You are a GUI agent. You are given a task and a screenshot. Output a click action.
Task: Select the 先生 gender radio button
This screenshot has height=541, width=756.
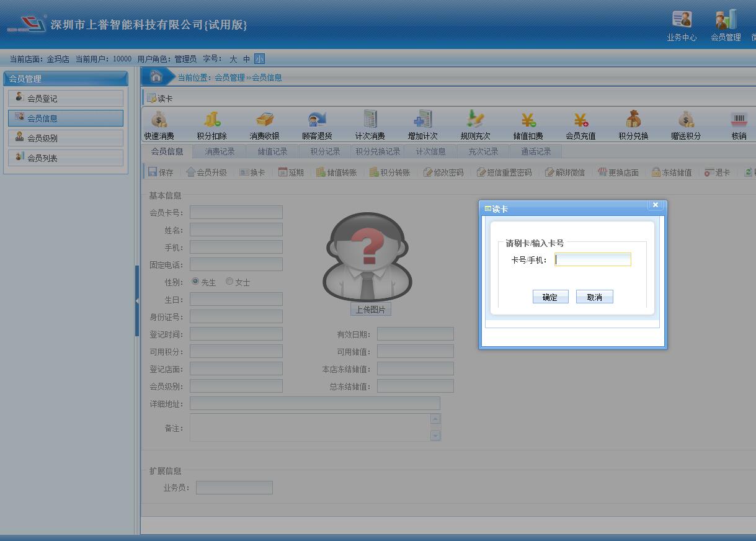coord(195,282)
